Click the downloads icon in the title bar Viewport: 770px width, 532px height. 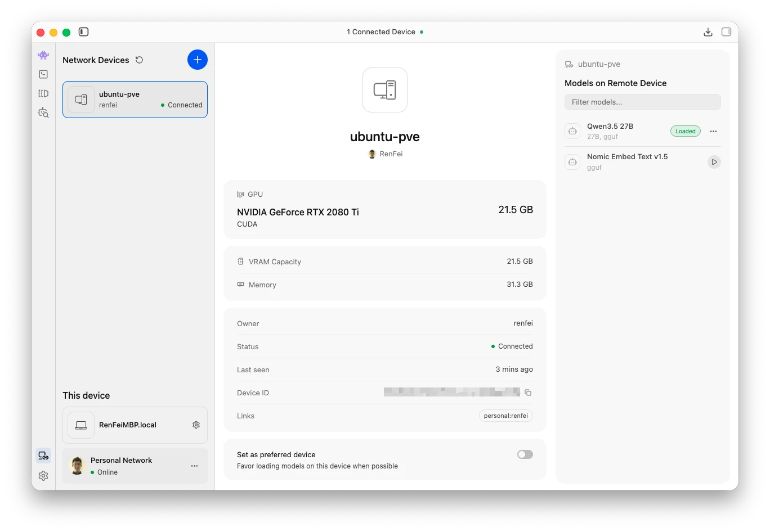(708, 32)
